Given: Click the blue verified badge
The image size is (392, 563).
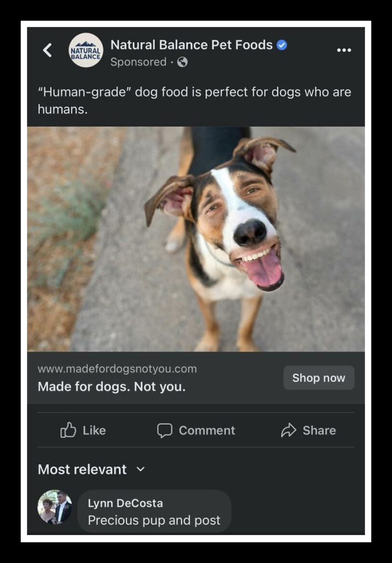Looking at the screenshot, I should [x=282, y=45].
